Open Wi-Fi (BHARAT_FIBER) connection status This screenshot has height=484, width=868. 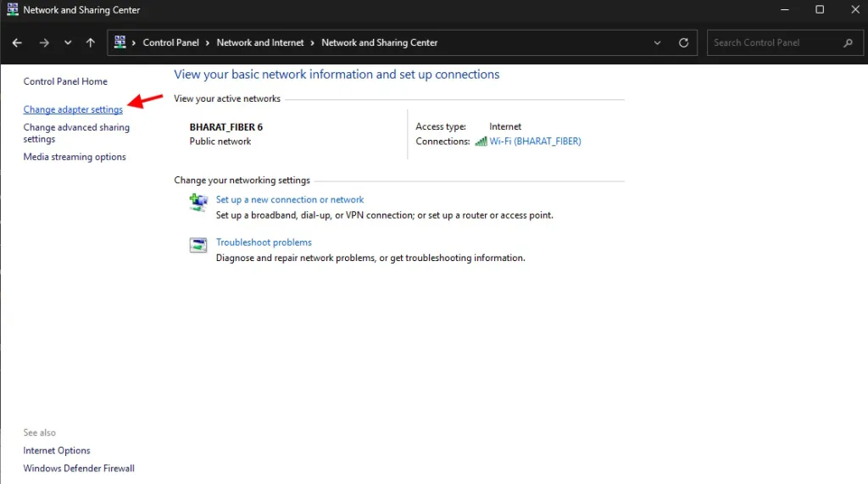pos(535,142)
